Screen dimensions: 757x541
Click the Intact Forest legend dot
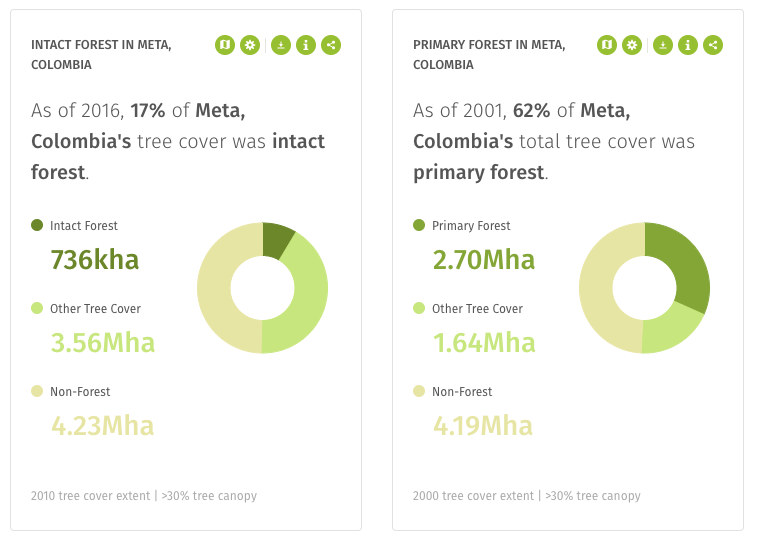37,225
